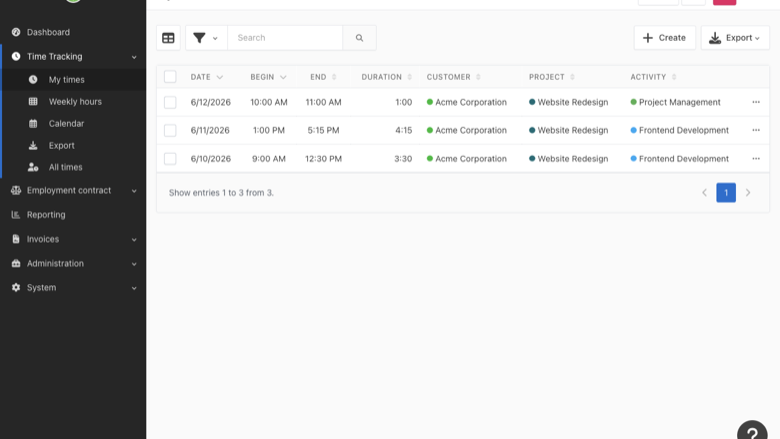Open the Dashboard sidebar item
The image size is (780, 439).
click(x=73, y=32)
